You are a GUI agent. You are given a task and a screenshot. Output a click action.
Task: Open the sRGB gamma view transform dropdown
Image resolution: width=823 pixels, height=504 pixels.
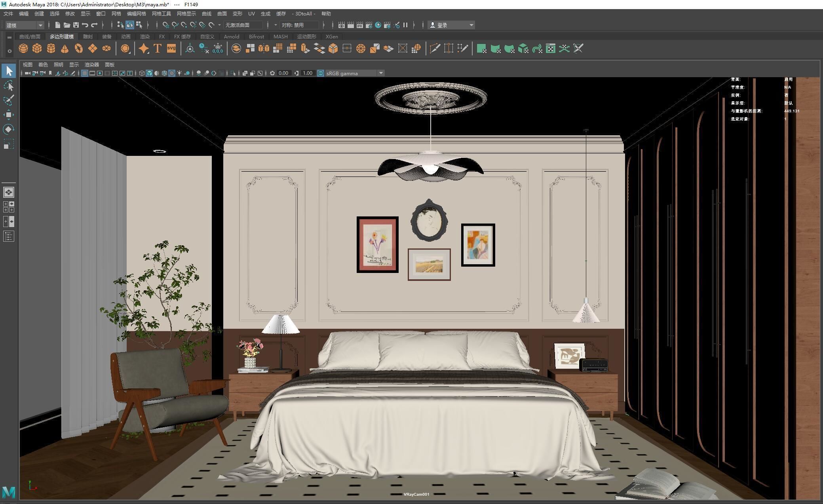coord(355,73)
